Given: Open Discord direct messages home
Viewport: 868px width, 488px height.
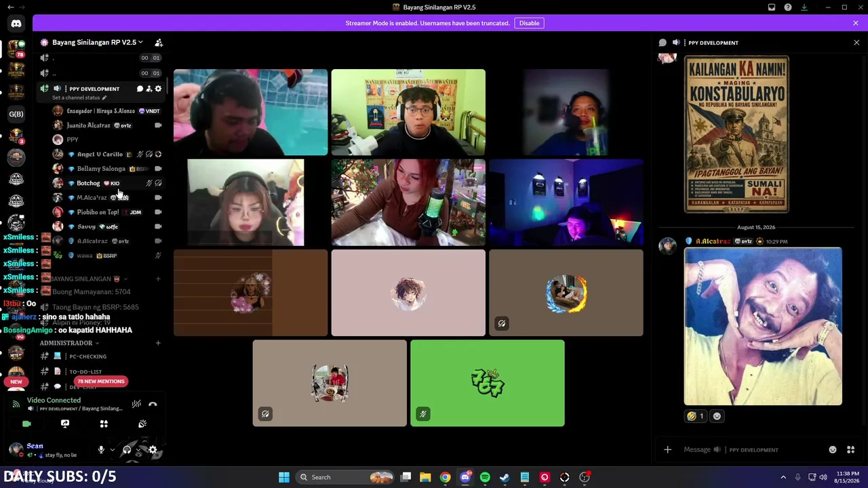Looking at the screenshot, I should click(x=16, y=24).
